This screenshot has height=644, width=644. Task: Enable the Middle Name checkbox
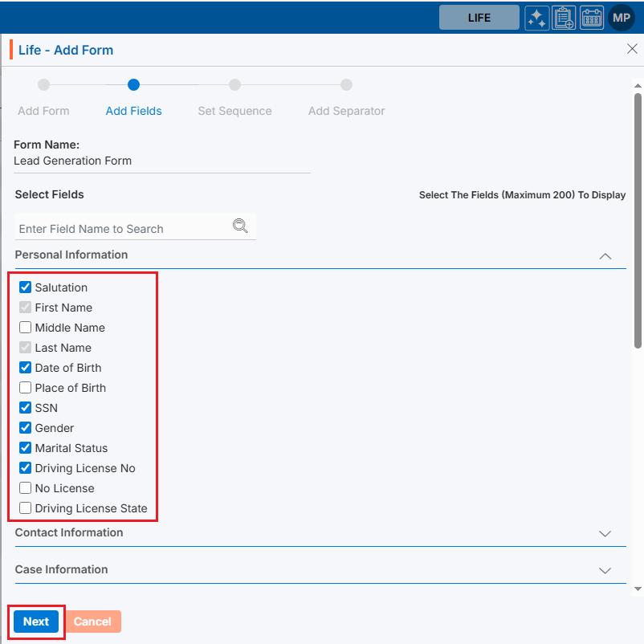26,328
